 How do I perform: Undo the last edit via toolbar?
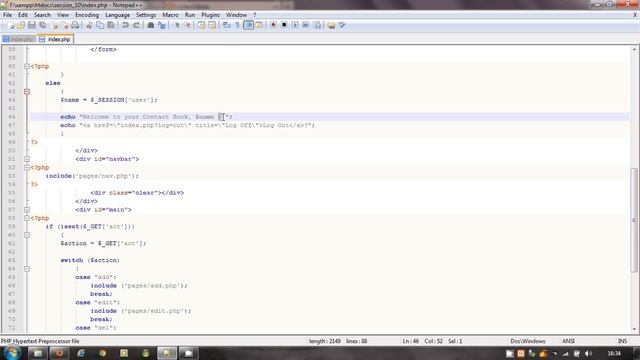coord(125,25)
